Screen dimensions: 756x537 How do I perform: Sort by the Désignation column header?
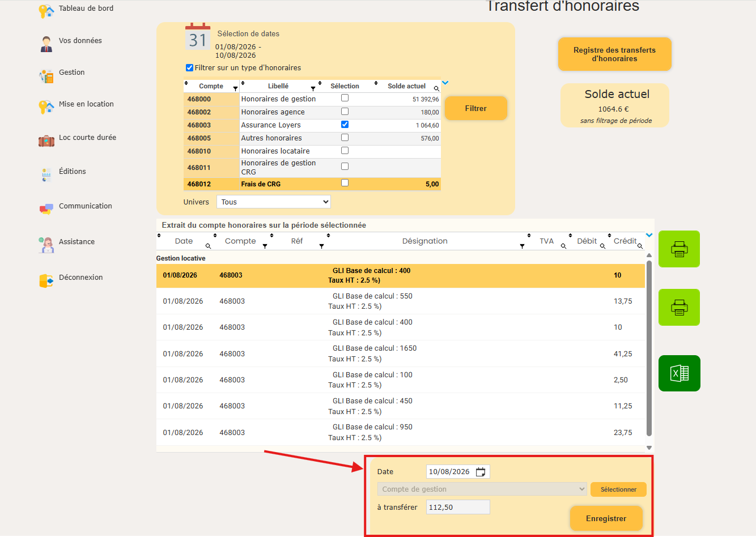(x=424, y=241)
